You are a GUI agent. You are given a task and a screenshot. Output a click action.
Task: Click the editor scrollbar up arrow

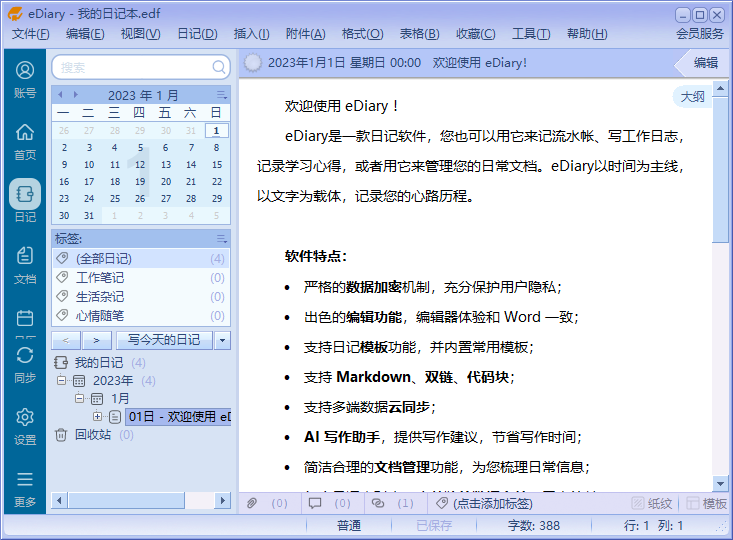[x=720, y=88]
